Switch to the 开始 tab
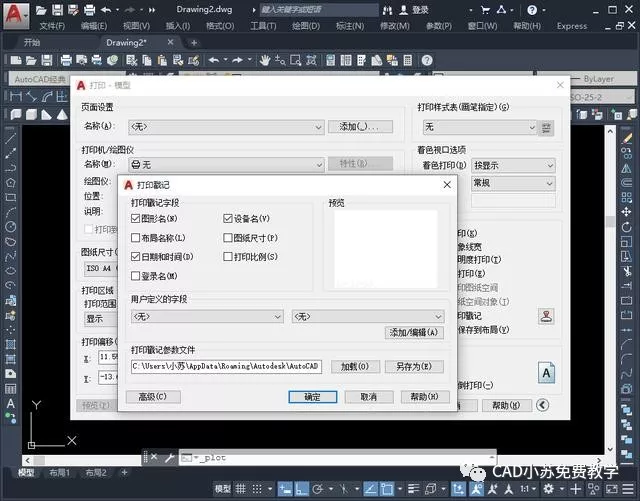This screenshot has height=501, width=640. (31, 42)
